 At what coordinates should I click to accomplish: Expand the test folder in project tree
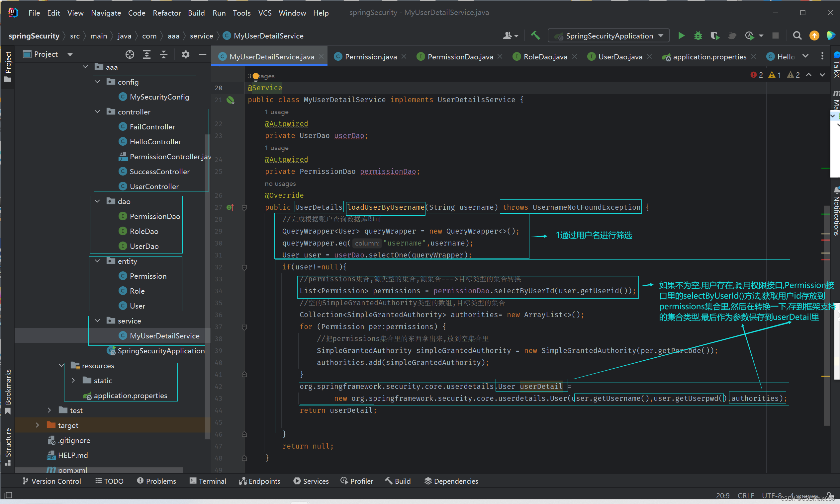[48, 410]
